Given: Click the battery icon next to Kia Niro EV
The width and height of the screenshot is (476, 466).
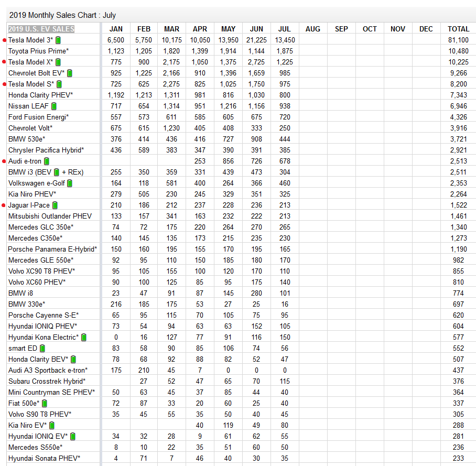Looking at the screenshot, I should click(52, 426).
